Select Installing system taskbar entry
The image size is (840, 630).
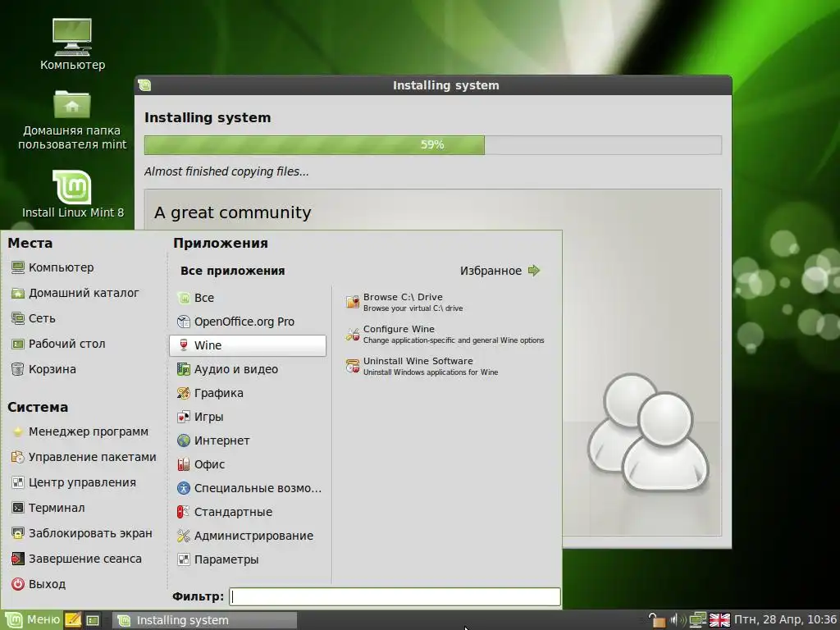[x=204, y=620]
